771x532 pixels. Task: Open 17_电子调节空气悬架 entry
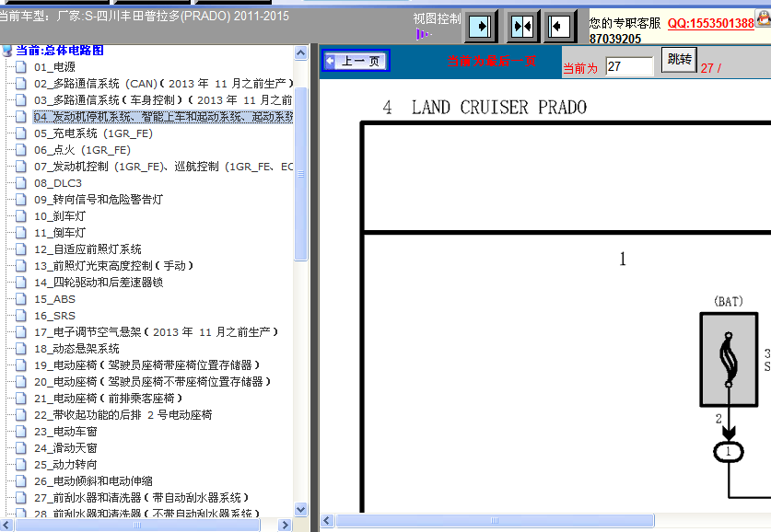(x=156, y=332)
